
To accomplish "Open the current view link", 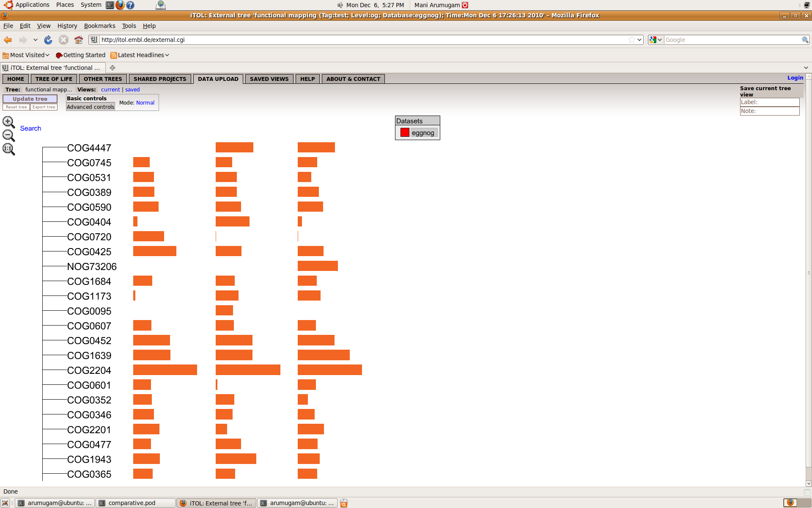I will [110, 90].
